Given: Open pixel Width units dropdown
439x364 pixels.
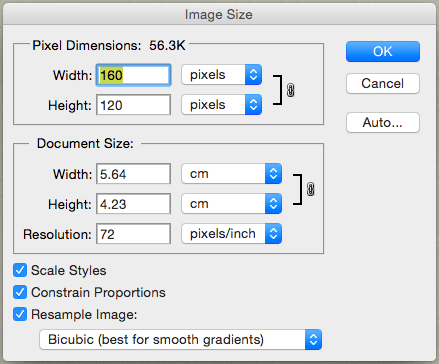Looking at the screenshot, I should [x=221, y=75].
